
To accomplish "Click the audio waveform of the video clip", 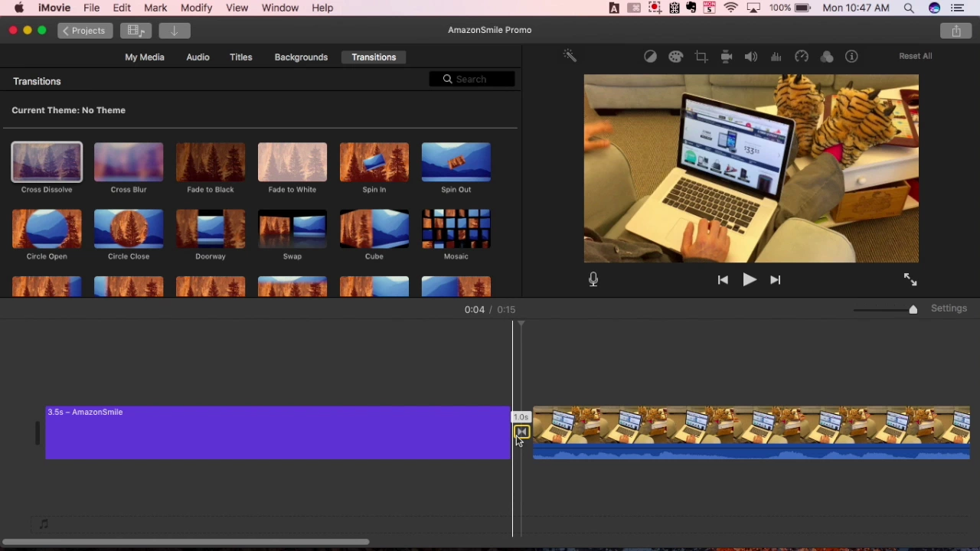I will point(751,452).
